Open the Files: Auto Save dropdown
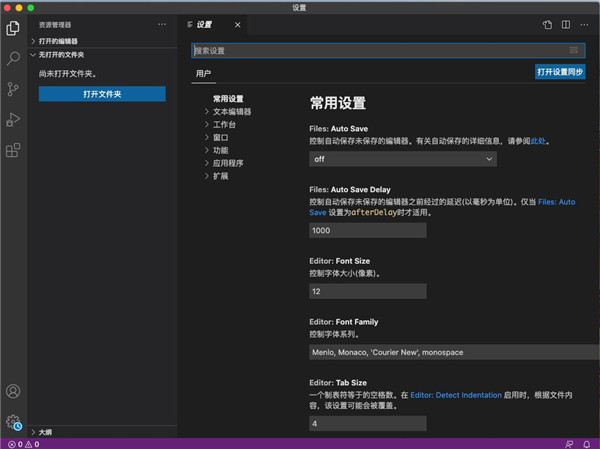 coord(403,159)
